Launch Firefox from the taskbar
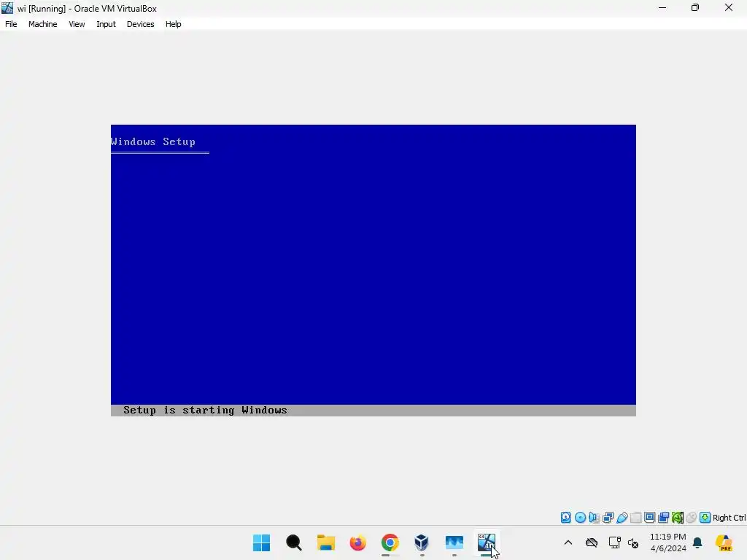The width and height of the screenshot is (747, 560). pyautogui.click(x=357, y=542)
